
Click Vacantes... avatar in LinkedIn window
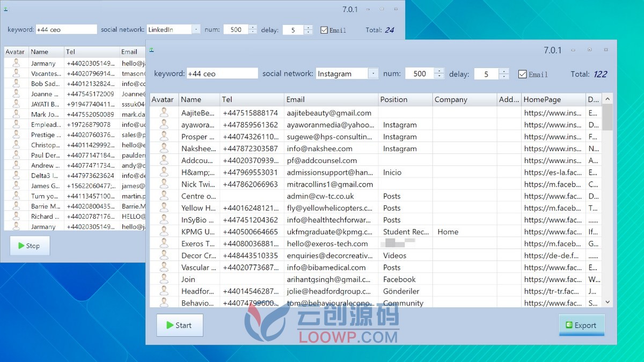pyautogui.click(x=16, y=73)
